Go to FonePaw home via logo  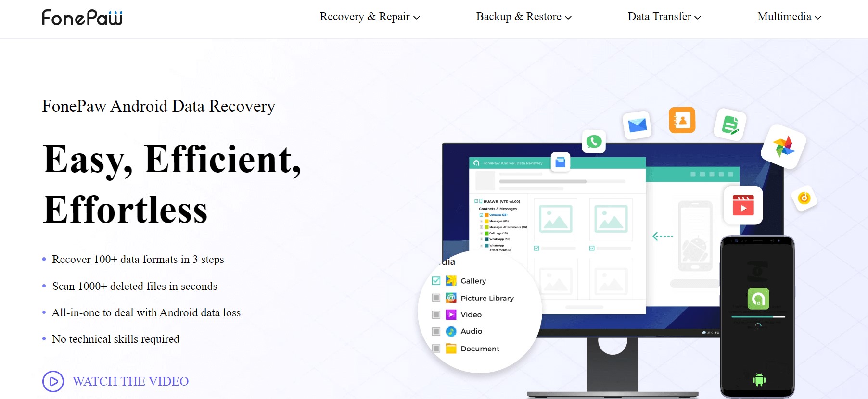click(82, 17)
